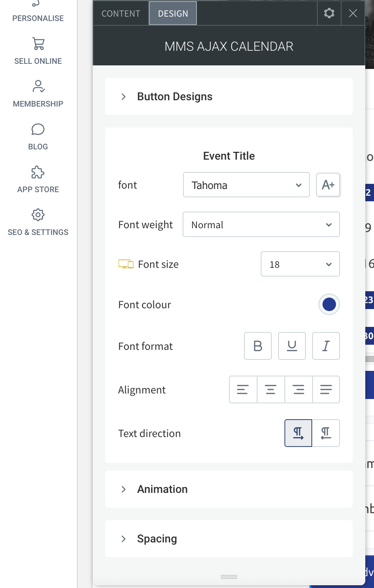
Task: Switch to the CONTENT tab
Action: 120,13
